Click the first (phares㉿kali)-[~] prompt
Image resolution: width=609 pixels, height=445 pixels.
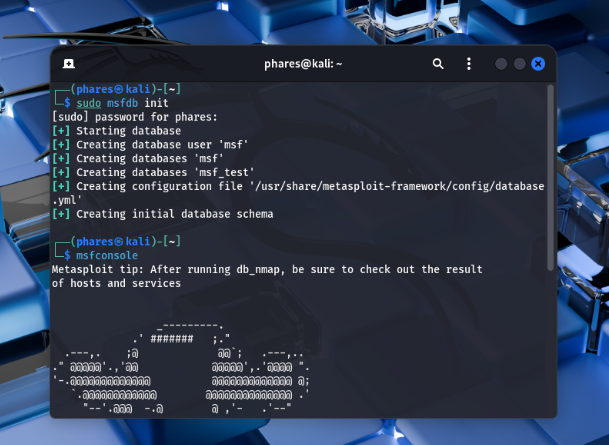point(125,89)
